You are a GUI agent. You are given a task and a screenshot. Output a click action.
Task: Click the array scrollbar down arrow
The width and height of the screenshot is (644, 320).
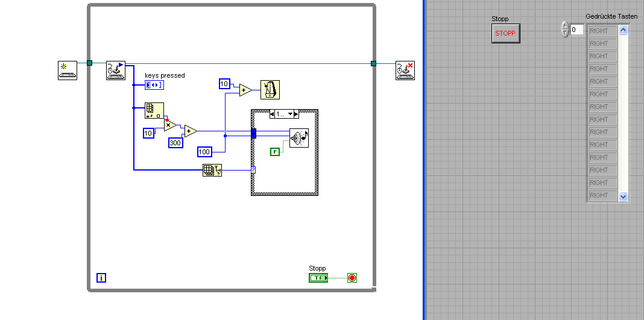click(623, 196)
